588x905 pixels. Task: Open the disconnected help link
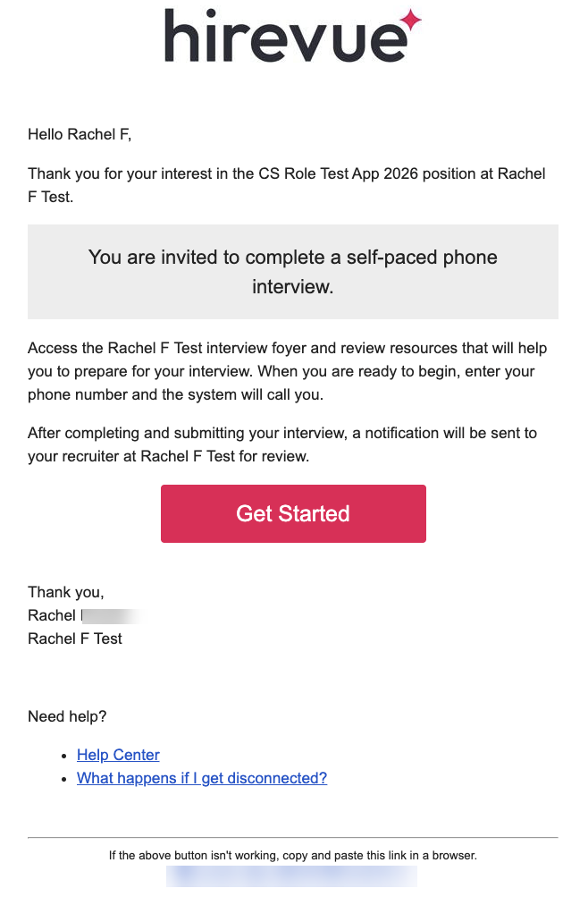(x=202, y=778)
